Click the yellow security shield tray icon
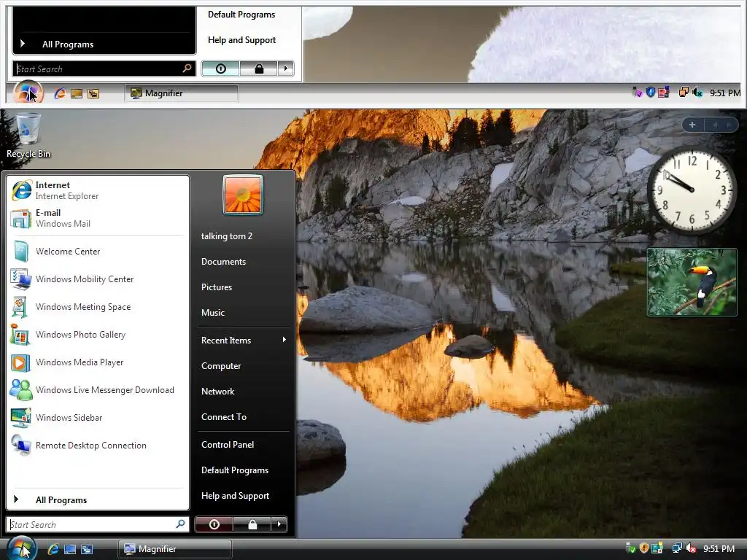 [x=644, y=548]
